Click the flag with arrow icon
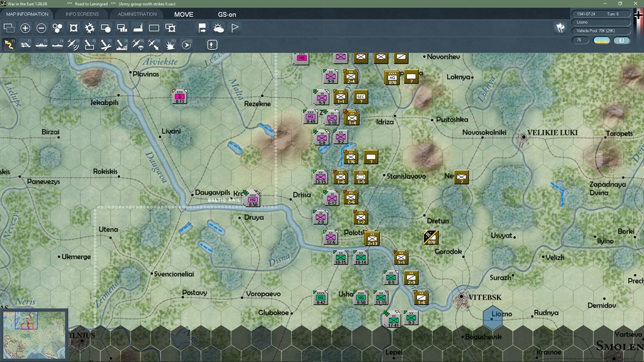The height and width of the screenshot is (362, 644). 202,28
